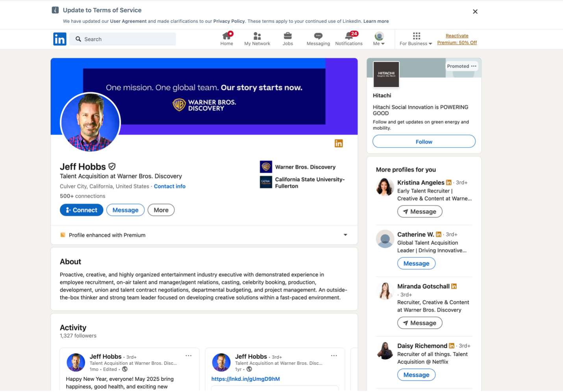Open Promoted ad options ellipsis
This screenshot has height=392, width=563.
[474, 66]
